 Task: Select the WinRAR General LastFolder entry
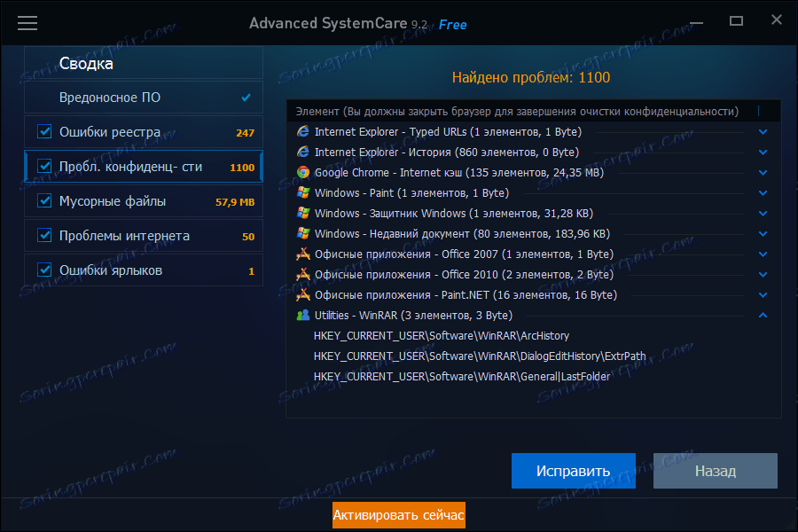[x=462, y=376]
